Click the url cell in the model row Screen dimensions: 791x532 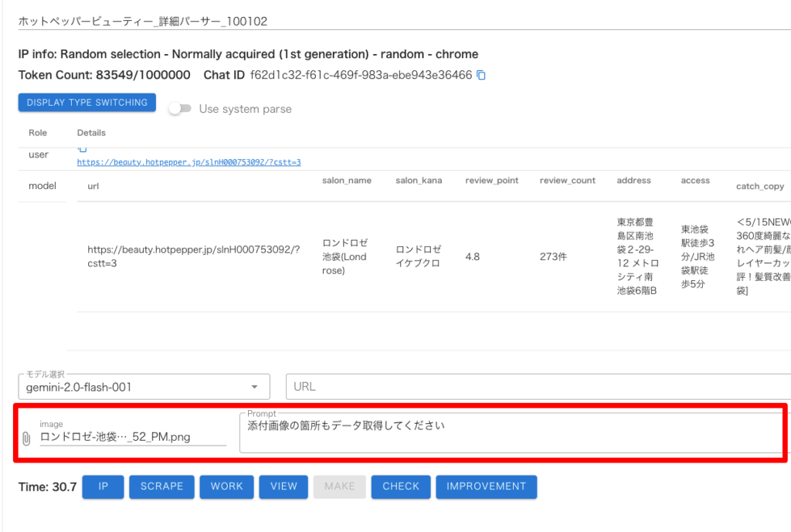[193, 256]
